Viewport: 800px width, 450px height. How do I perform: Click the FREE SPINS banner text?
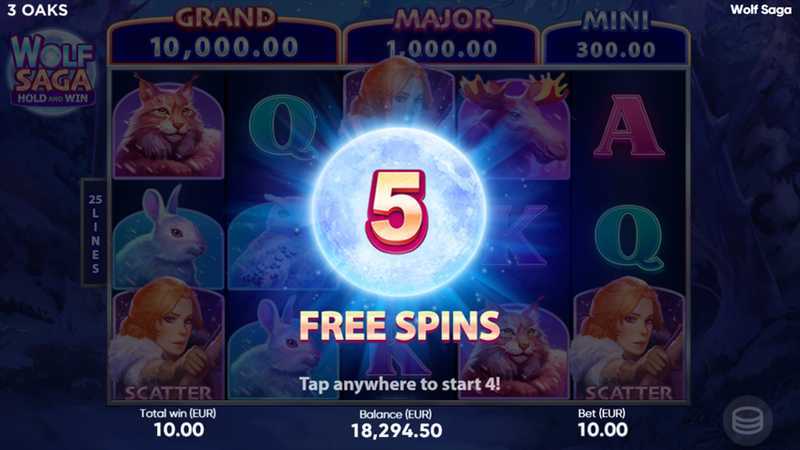(x=399, y=326)
